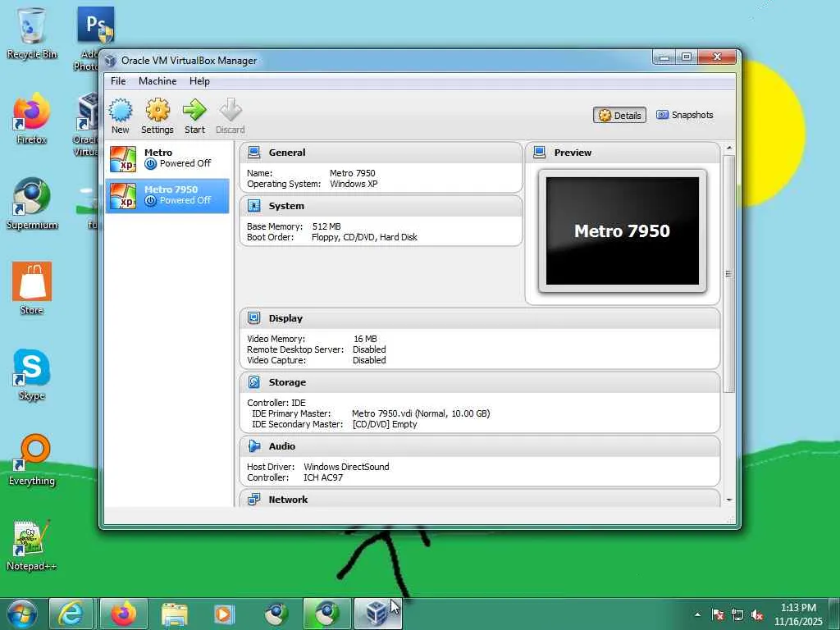Viewport: 840px width, 630px height.
Task: Click the 'Windows XP' operating system value
Action: point(354,184)
